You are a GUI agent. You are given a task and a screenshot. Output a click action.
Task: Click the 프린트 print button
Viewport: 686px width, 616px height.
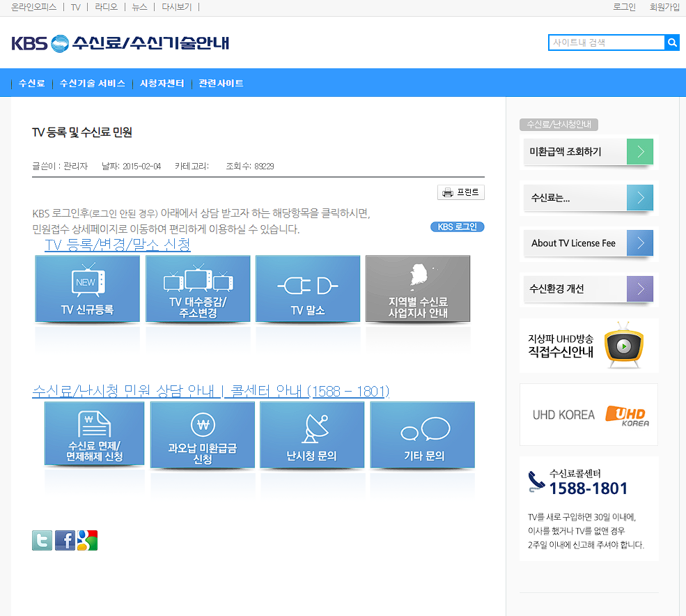click(x=460, y=192)
